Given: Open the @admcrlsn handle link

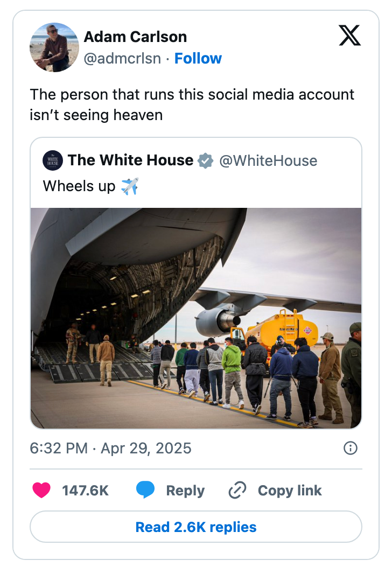Looking at the screenshot, I should 124,58.
